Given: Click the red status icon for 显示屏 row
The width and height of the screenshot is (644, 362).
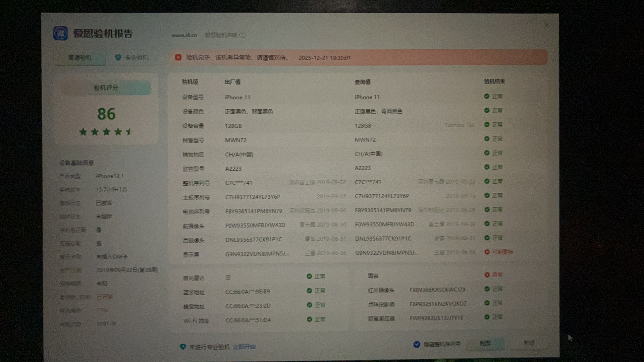Looking at the screenshot, I should click(x=487, y=252).
